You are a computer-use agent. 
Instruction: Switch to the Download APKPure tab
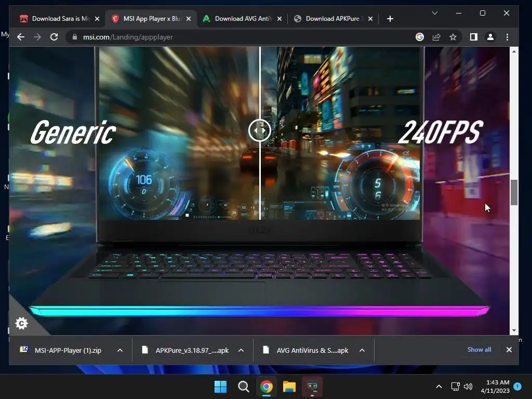332,19
